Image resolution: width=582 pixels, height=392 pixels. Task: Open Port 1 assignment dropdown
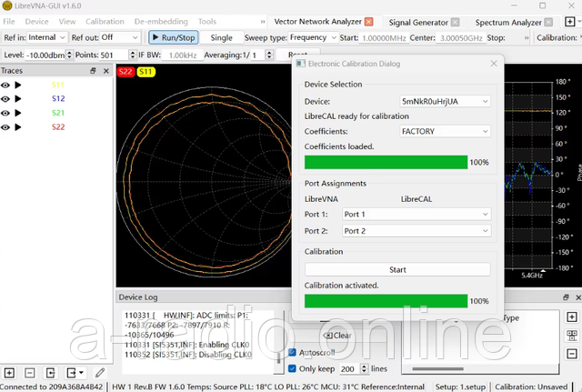click(x=416, y=214)
